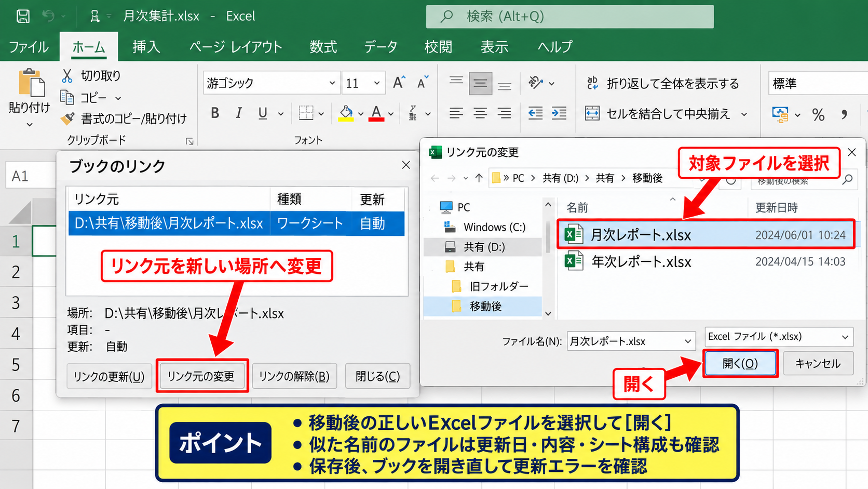Open the 游ゴシック font name dropdown

pyautogui.click(x=332, y=83)
